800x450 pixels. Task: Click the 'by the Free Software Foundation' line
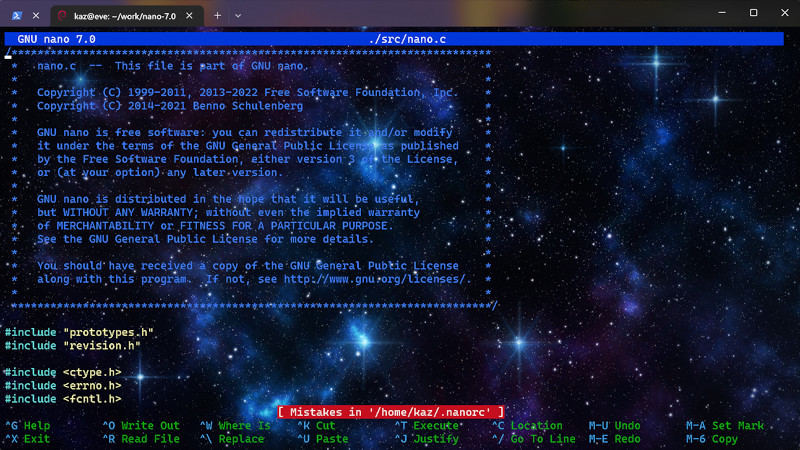click(247, 159)
